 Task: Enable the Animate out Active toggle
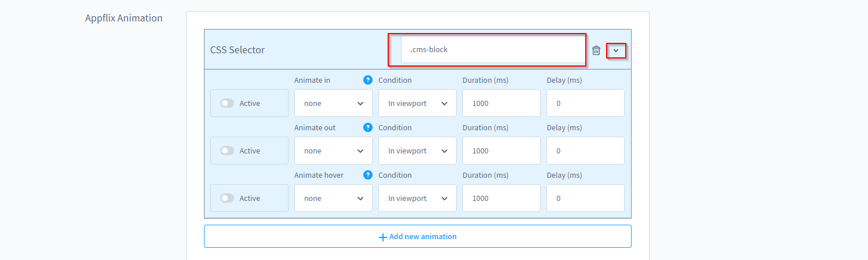tap(227, 151)
